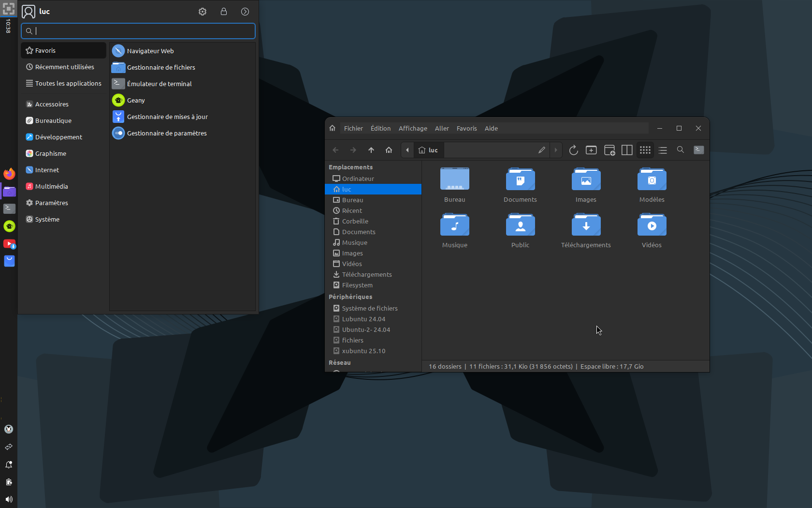Screen dimensions: 812x508
Task: Toggle the location entry pencil button
Action: pyautogui.click(x=541, y=150)
